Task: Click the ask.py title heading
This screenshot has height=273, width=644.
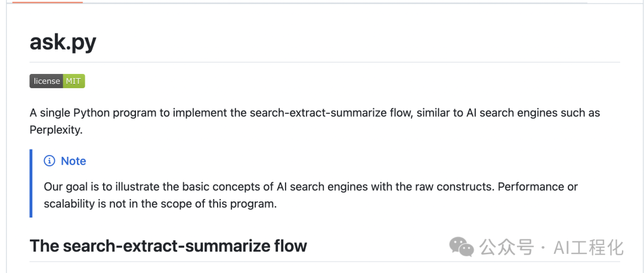Action: [x=63, y=42]
